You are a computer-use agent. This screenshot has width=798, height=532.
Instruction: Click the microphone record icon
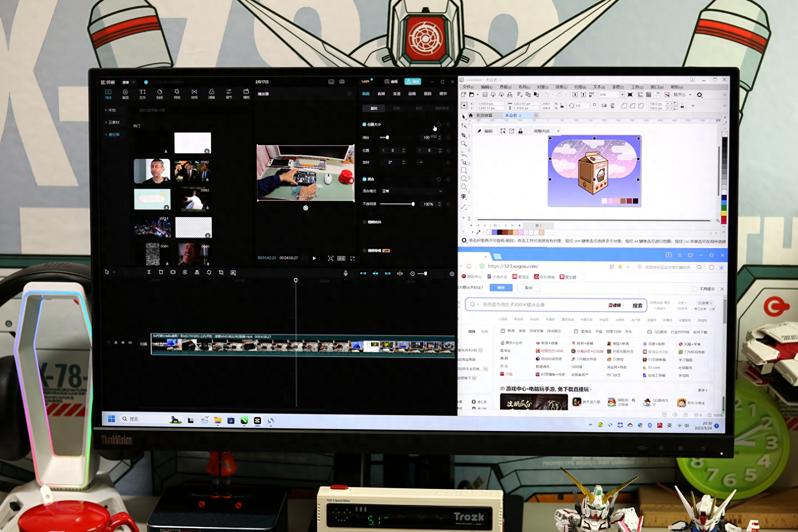[x=345, y=273]
